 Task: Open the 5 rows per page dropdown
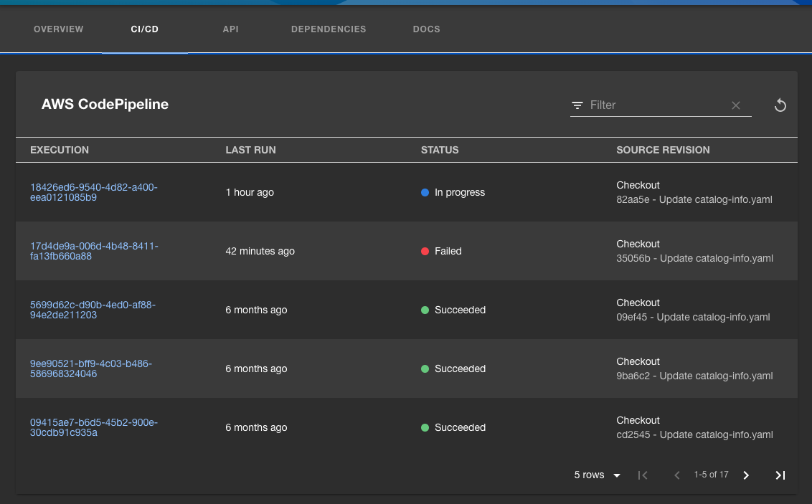(597, 475)
